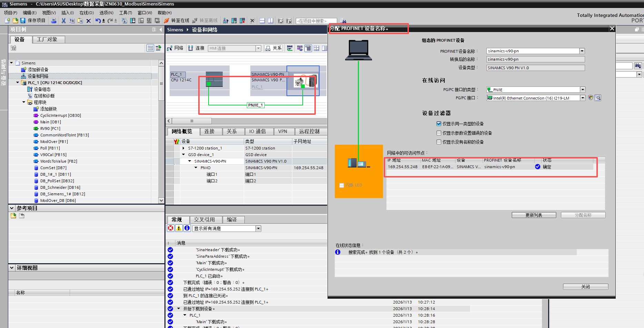Screen dimensions: 644x328
Task: Click the Open Project folder icon
Action: point(15,21)
